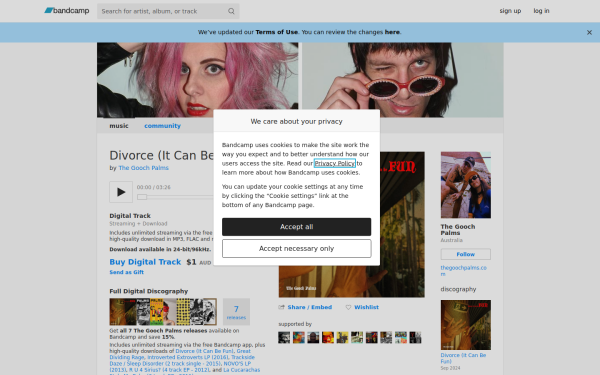Open the discography album covers strip
The height and width of the screenshot is (375, 600).
[x=163, y=311]
